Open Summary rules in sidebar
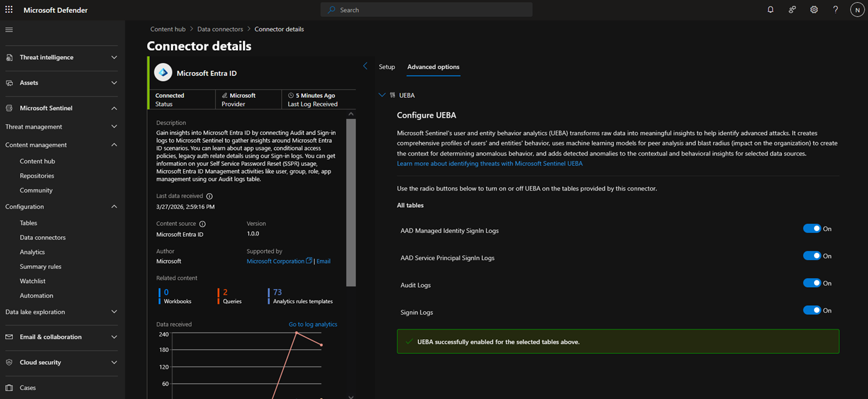868x399 pixels. click(x=41, y=266)
